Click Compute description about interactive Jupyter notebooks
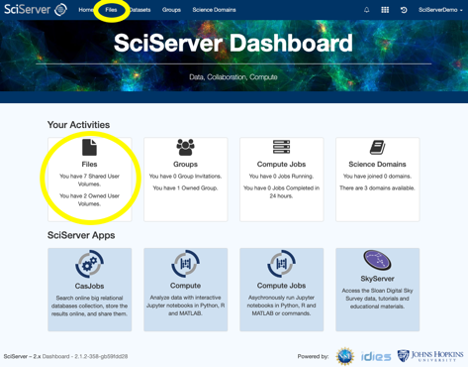 (x=185, y=305)
